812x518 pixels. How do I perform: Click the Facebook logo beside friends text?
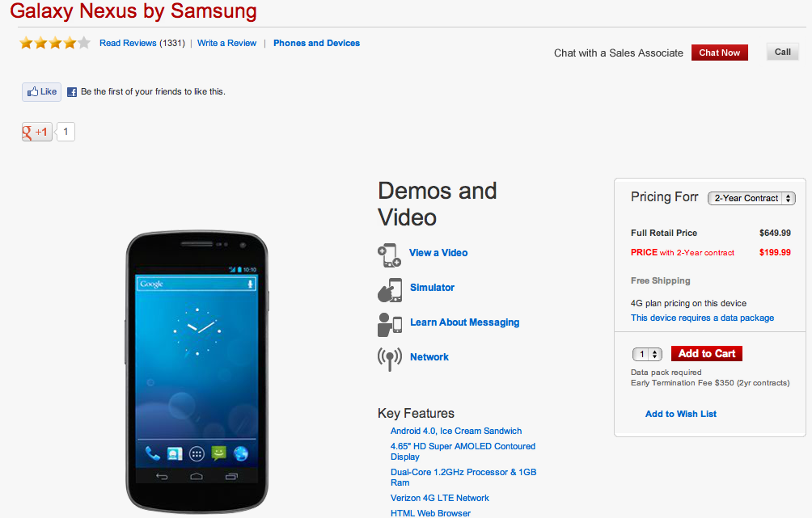[72, 92]
